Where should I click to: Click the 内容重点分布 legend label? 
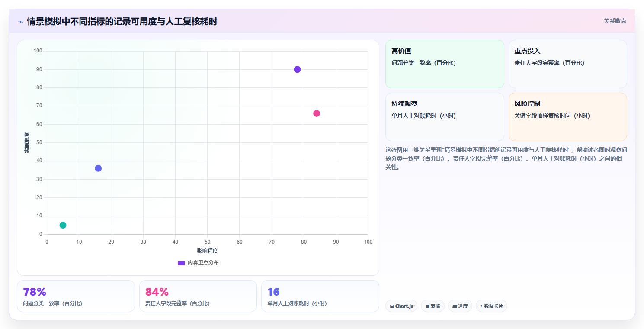203,263
